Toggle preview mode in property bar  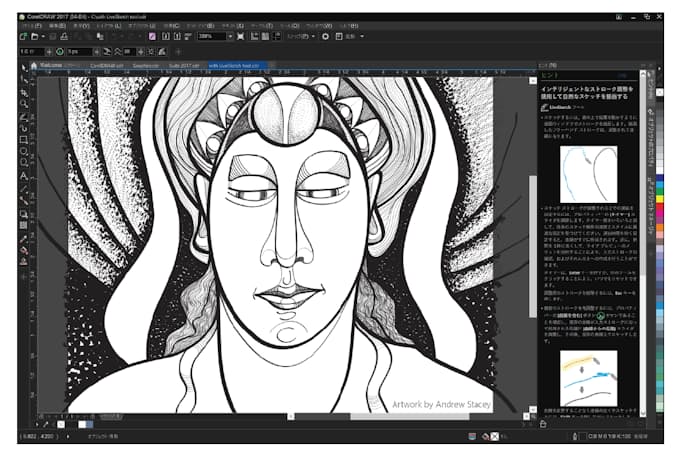pyautogui.click(x=150, y=52)
